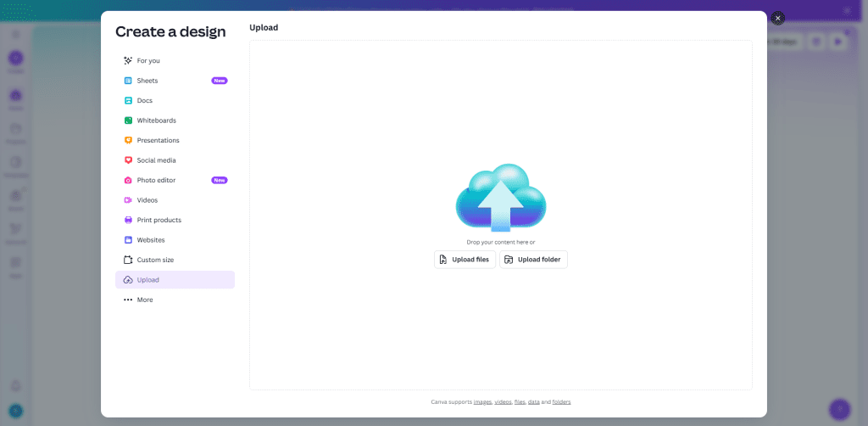Click the large cloud upload illustration
Screen dimensions: 868x426
click(x=500, y=197)
